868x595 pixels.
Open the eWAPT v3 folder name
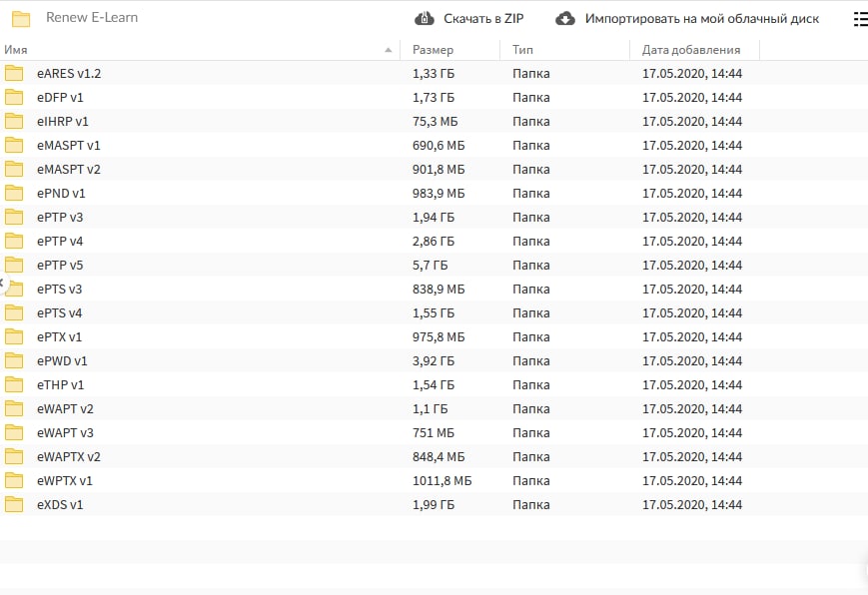[x=65, y=433]
